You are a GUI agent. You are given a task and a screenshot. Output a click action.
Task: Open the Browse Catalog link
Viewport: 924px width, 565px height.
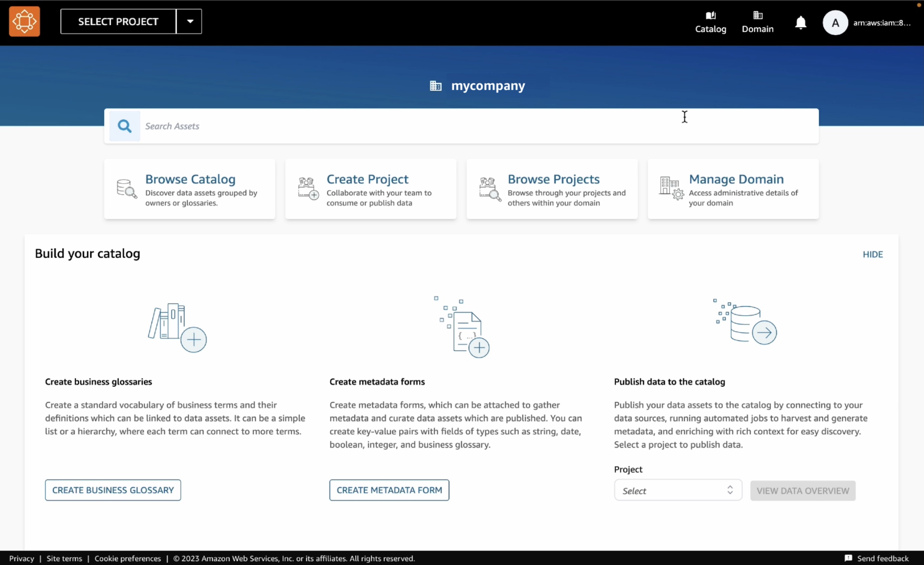coord(190,179)
